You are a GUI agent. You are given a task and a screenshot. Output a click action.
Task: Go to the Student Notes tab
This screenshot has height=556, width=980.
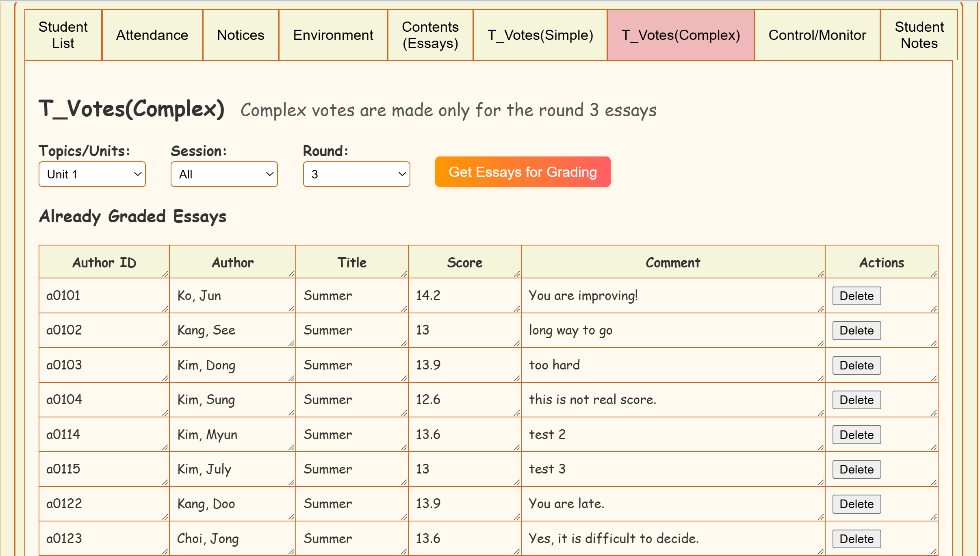919,35
